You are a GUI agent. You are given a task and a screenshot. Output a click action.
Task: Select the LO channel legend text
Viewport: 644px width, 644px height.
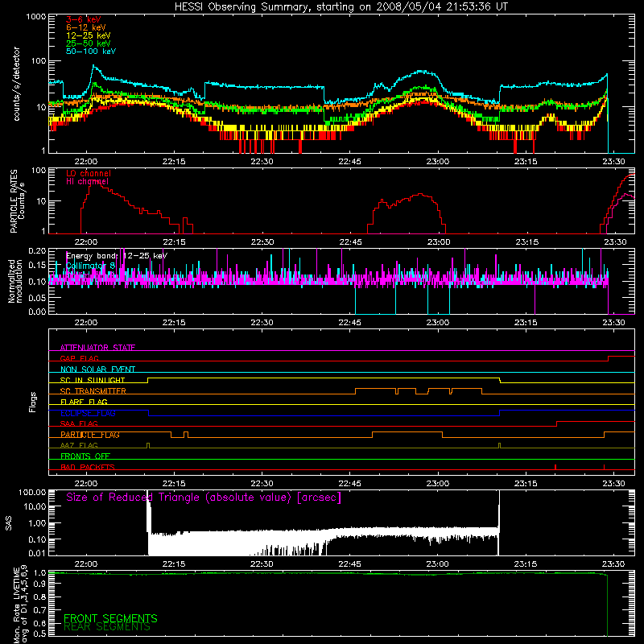tap(89, 173)
